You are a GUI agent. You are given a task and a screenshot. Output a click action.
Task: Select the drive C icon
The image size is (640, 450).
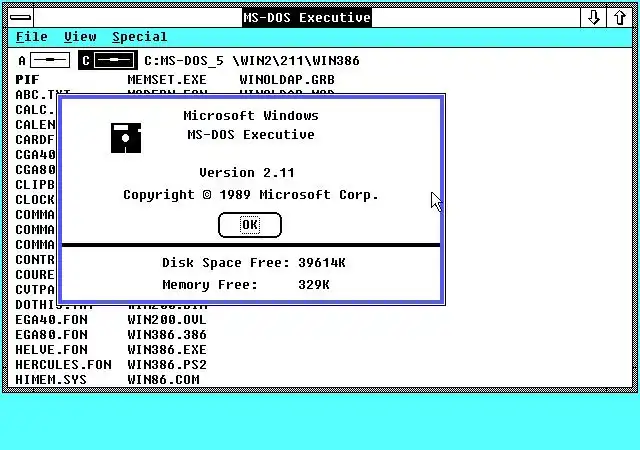108,60
